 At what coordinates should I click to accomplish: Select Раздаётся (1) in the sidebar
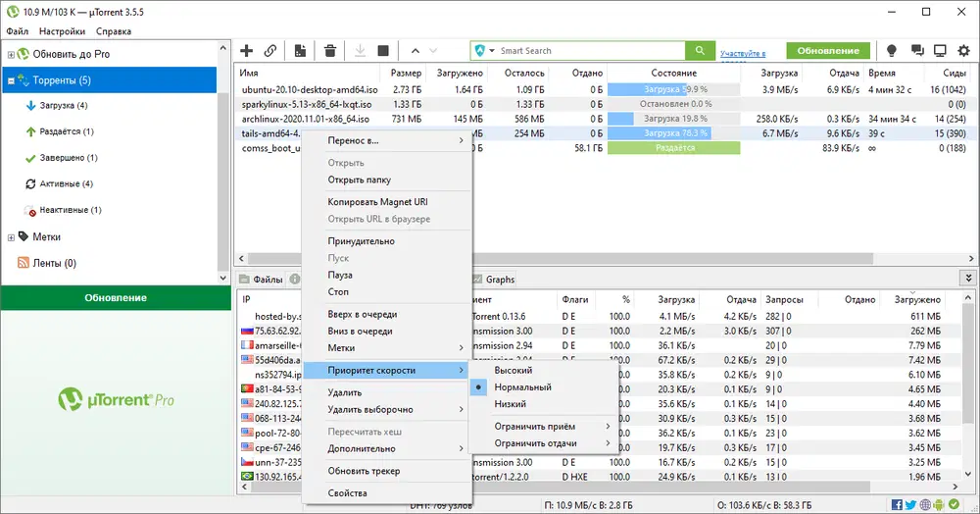67,132
